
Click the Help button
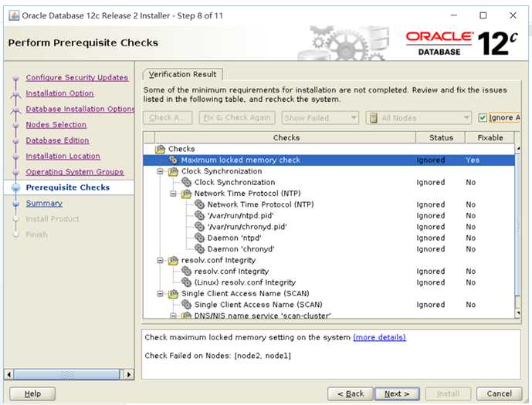32,394
